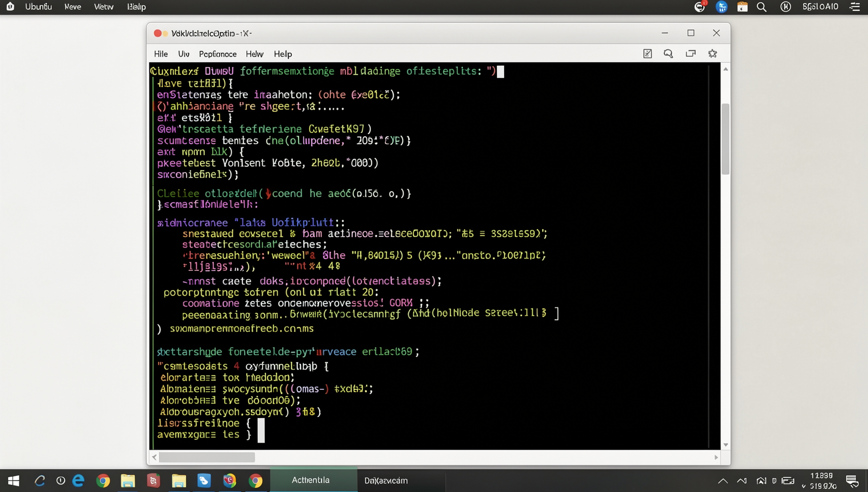Click the small shield tray icon
Viewport: 868px width, 492px height.
click(774, 481)
